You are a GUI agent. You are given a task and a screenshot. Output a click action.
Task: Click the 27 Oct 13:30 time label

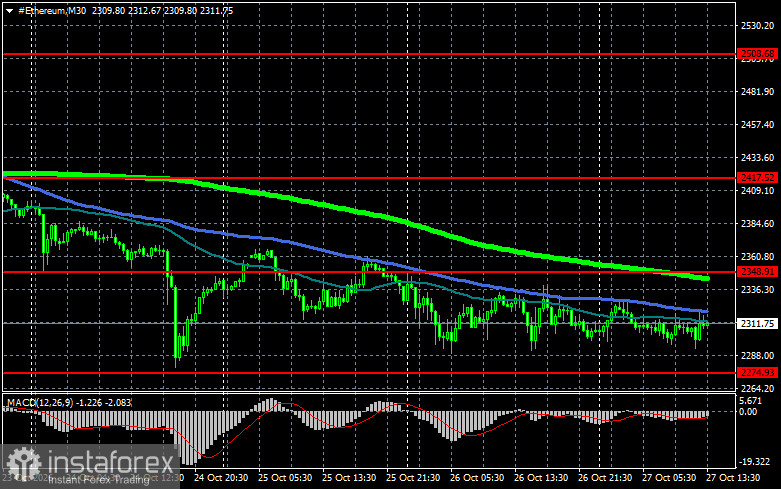(x=733, y=478)
